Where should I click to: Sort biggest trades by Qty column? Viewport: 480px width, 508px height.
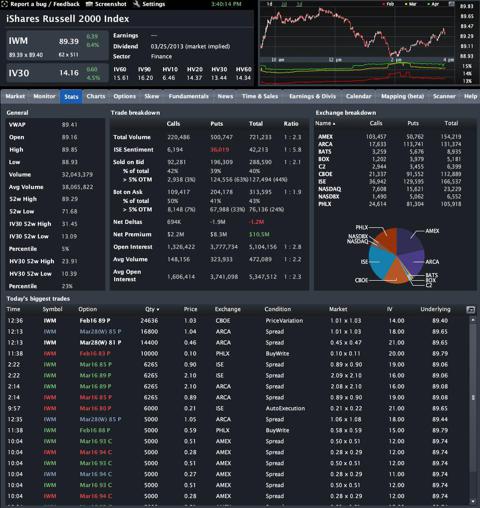(x=152, y=309)
